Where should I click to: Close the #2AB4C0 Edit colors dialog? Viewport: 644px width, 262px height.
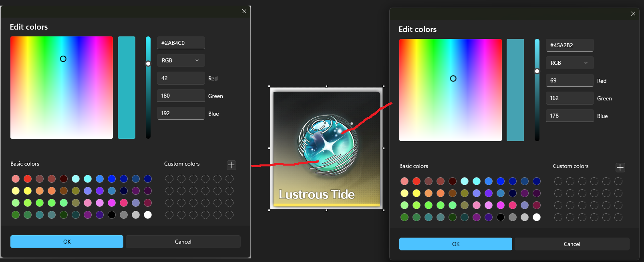coord(244,11)
